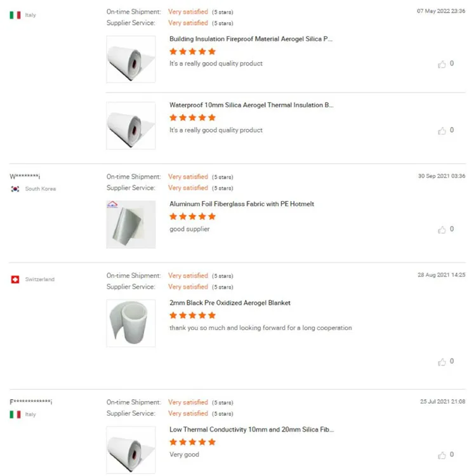Click star rating of "good supplier" review

(x=192, y=216)
